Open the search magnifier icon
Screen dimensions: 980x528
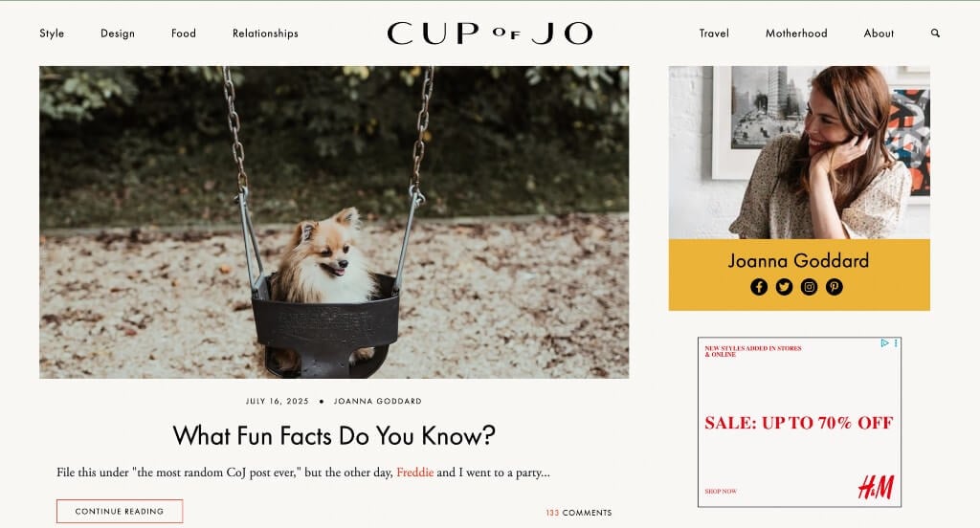pyautogui.click(x=935, y=33)
